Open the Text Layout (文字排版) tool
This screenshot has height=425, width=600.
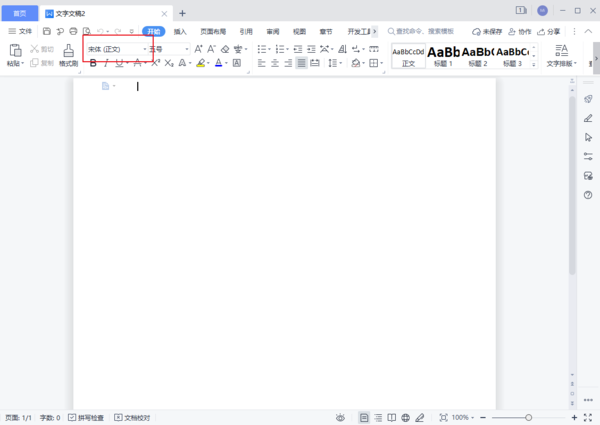561,54
